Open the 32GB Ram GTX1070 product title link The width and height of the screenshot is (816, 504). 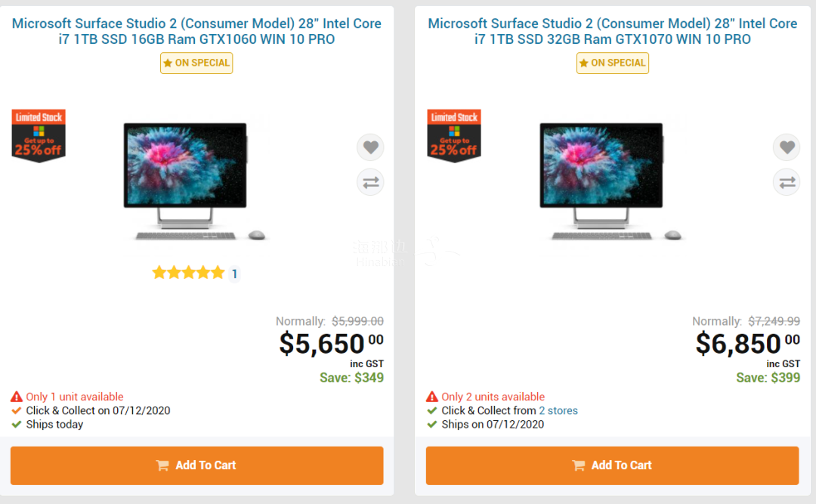[613, 31]
